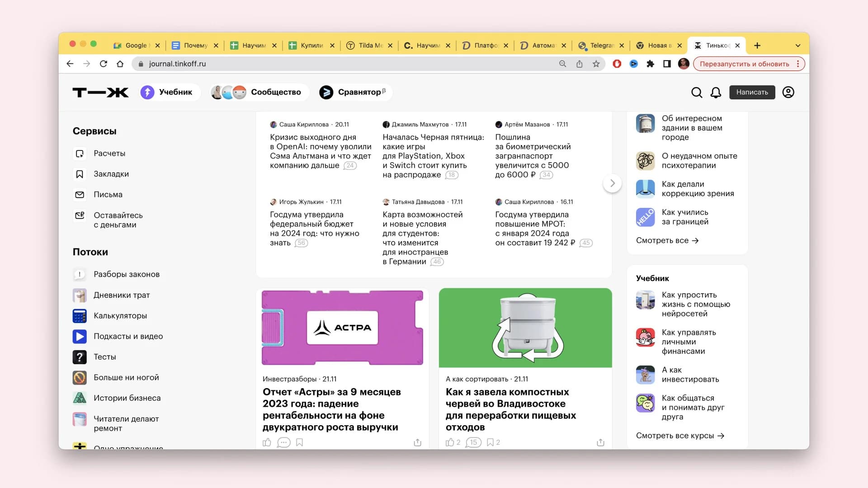Show next news with carousel arrow
The height and width of the screenshot is (488, 868).
[x=612, y=183]
